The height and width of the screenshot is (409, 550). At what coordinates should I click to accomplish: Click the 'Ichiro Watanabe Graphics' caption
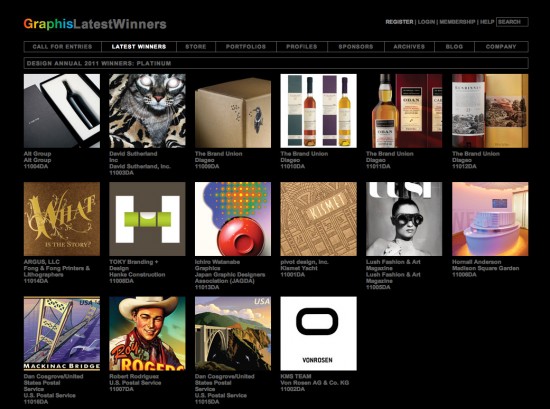point(217,265)
